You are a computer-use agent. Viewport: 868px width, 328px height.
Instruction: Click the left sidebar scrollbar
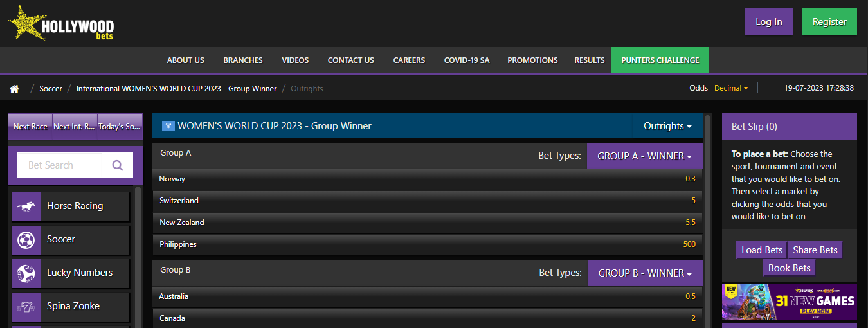[x=138, y=257]
